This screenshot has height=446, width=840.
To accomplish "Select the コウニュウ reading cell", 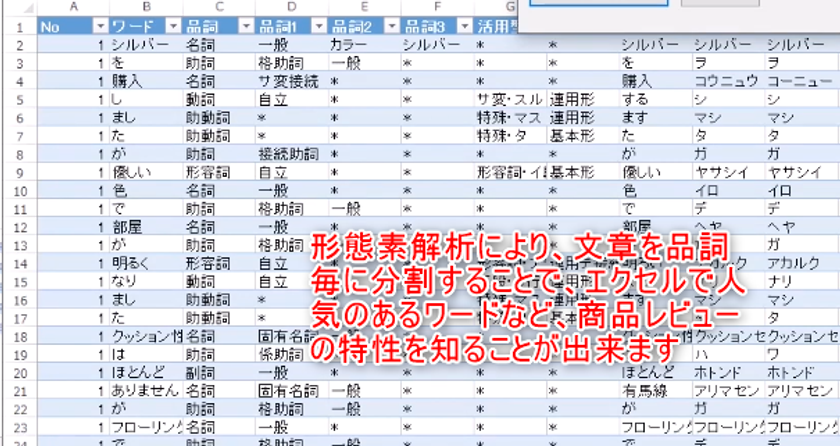I will [x=728, y=81].
